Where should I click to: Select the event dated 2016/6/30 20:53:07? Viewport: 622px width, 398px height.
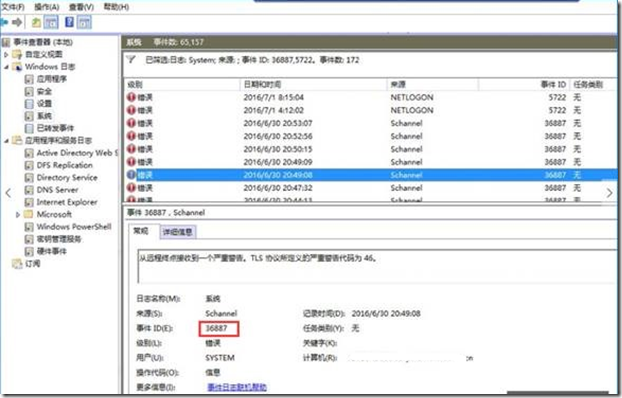pyautogui.click(x=370, y=123)
